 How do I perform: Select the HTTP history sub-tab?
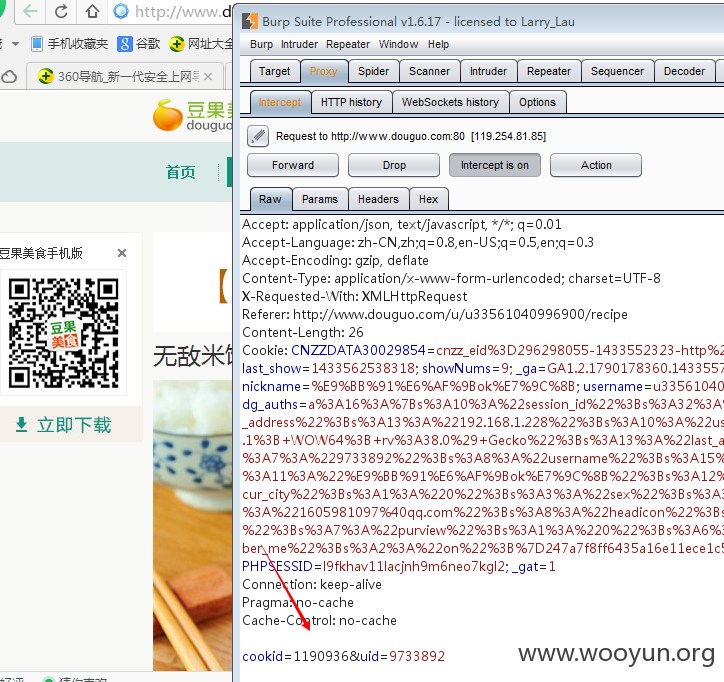[x=351, y=102]
